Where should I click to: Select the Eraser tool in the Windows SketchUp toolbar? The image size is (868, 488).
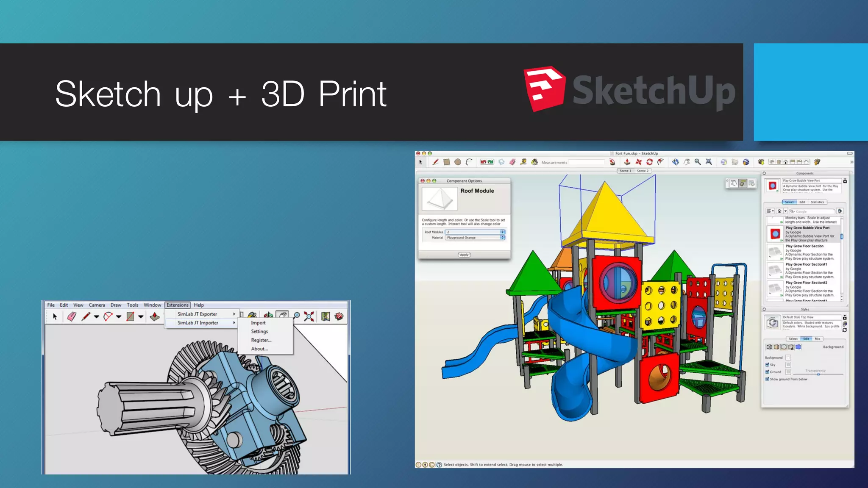tap(71, 316)
